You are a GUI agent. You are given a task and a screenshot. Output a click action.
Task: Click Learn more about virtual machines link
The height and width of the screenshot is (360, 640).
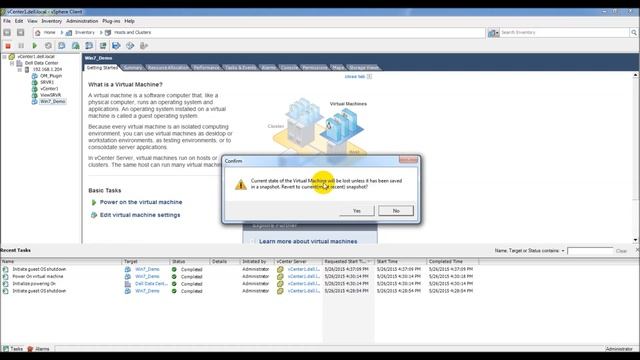(308, 241)
